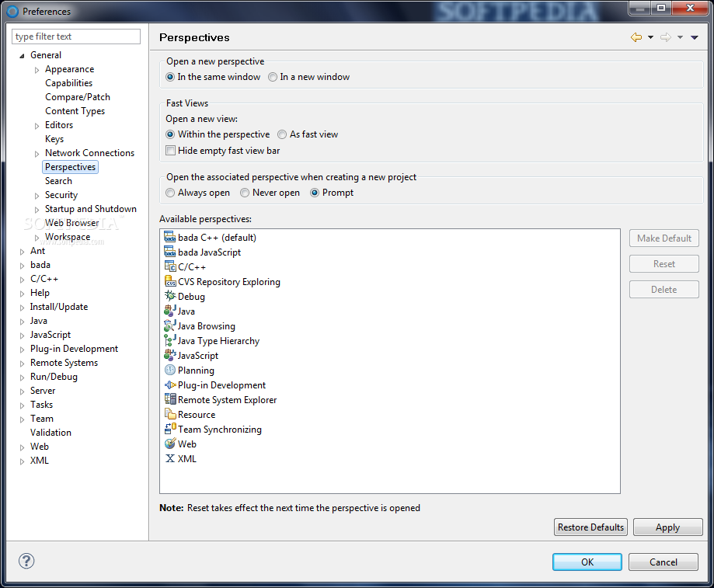This screenshot has width=714, height=588.
Task: Select 'Remote System Explorer' list entry
Action: click(227, 399)
